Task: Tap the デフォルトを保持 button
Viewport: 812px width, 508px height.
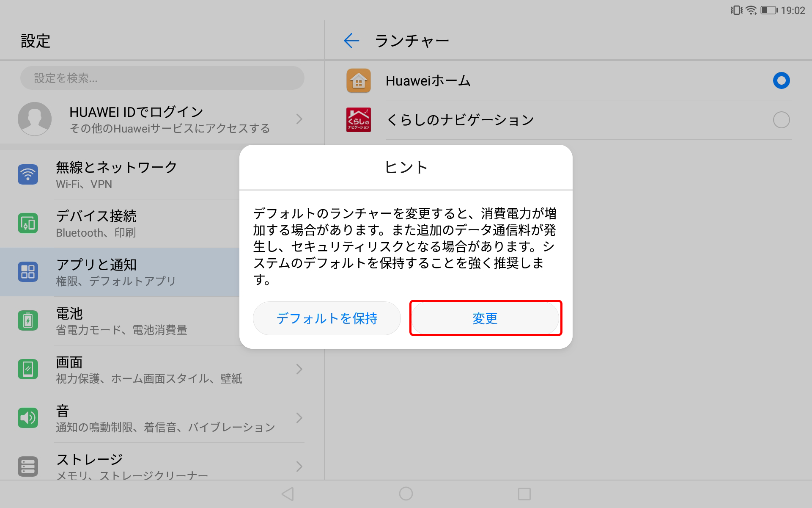Action: pyautogui.click(x=327, y=318)
